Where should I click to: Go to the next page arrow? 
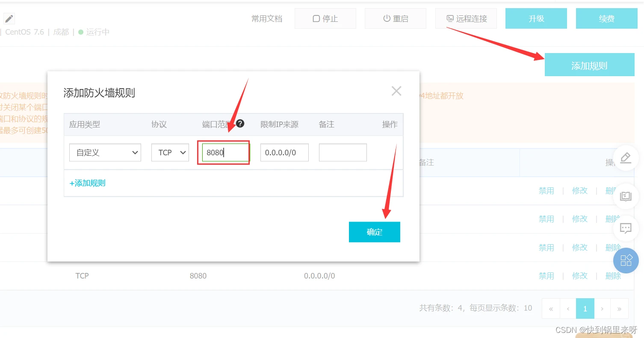[x=602, y=308]
